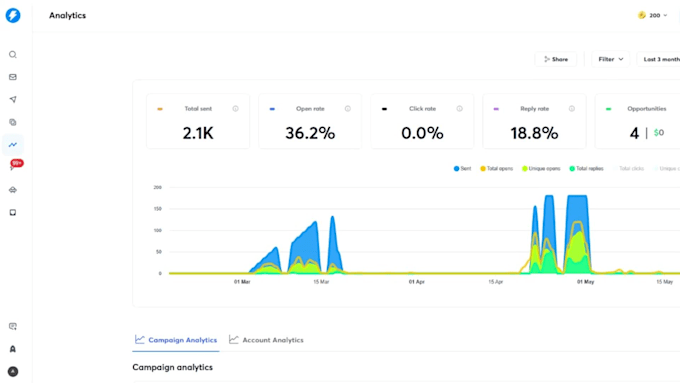
Task: Select the Reply rate 18.8% card
Action: click(534, 121)
